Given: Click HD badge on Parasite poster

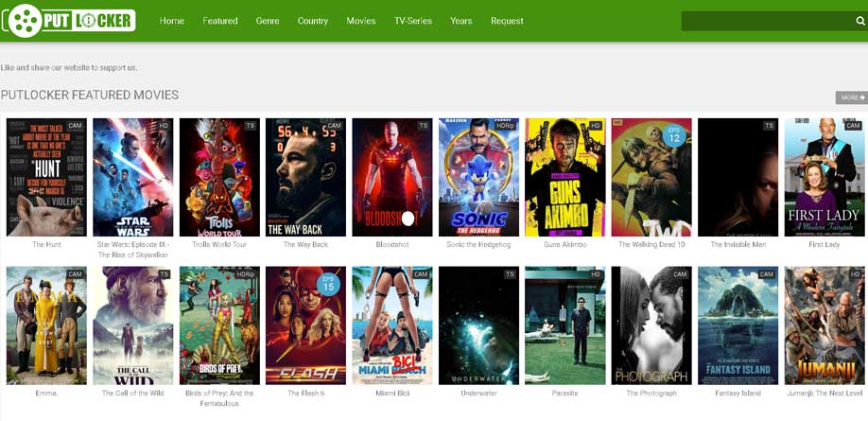Looking at the screenshot, I should (x=596, y=274).
